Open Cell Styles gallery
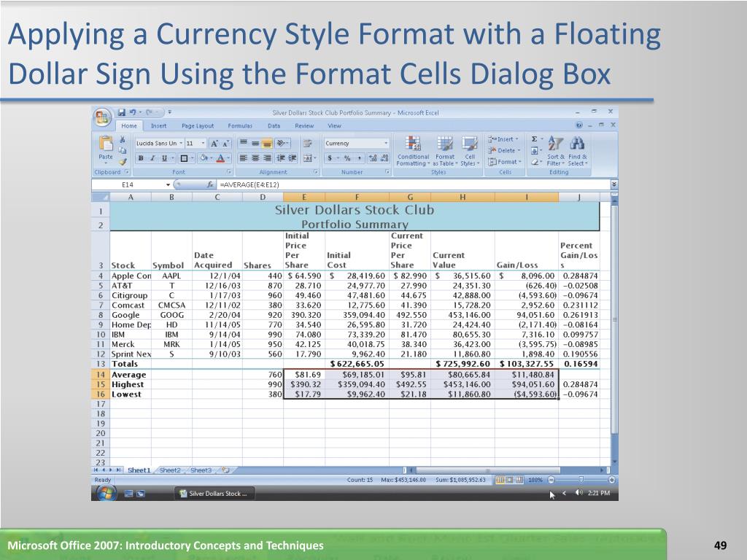The width and height of the screenshot is (747, 560). [470, 150]
